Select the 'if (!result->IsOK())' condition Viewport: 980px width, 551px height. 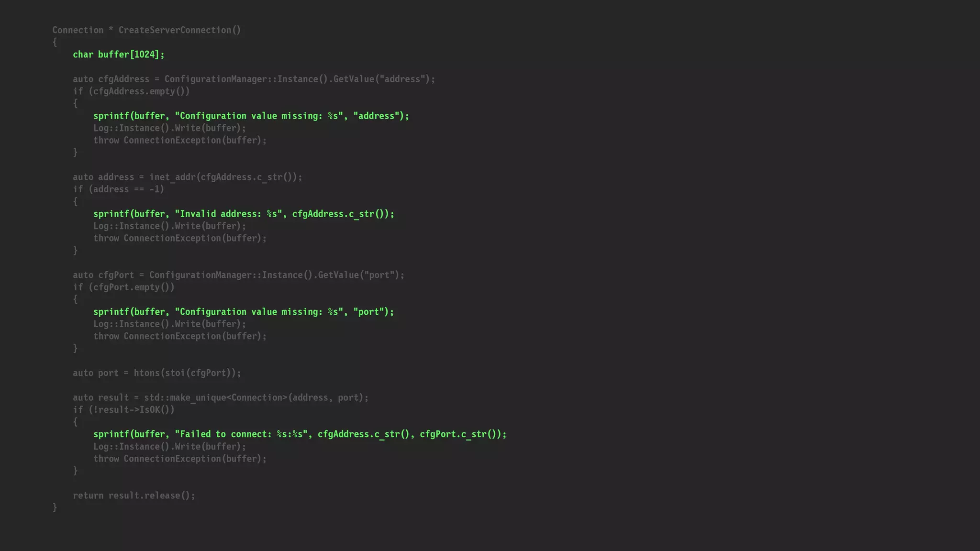coord(124,410)
